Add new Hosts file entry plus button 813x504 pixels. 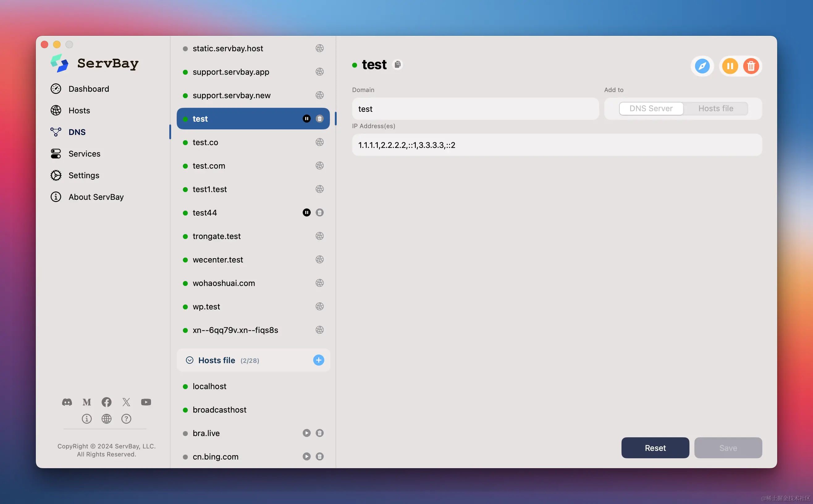coord(318,360)
